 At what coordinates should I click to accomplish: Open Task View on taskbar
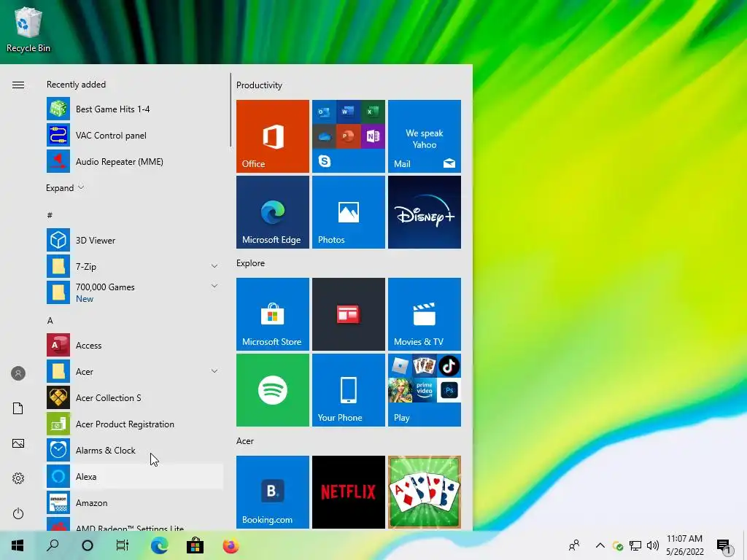(123, 545)
